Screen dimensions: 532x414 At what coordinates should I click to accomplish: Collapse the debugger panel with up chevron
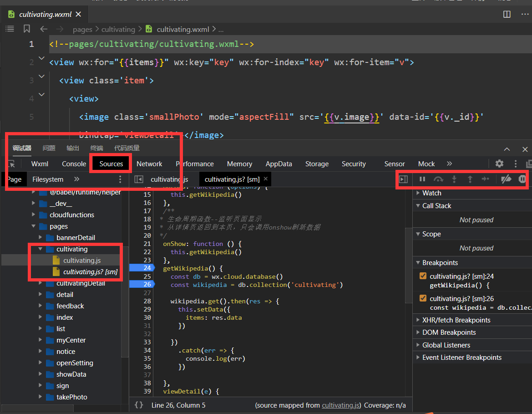click(x=507, y=149)
